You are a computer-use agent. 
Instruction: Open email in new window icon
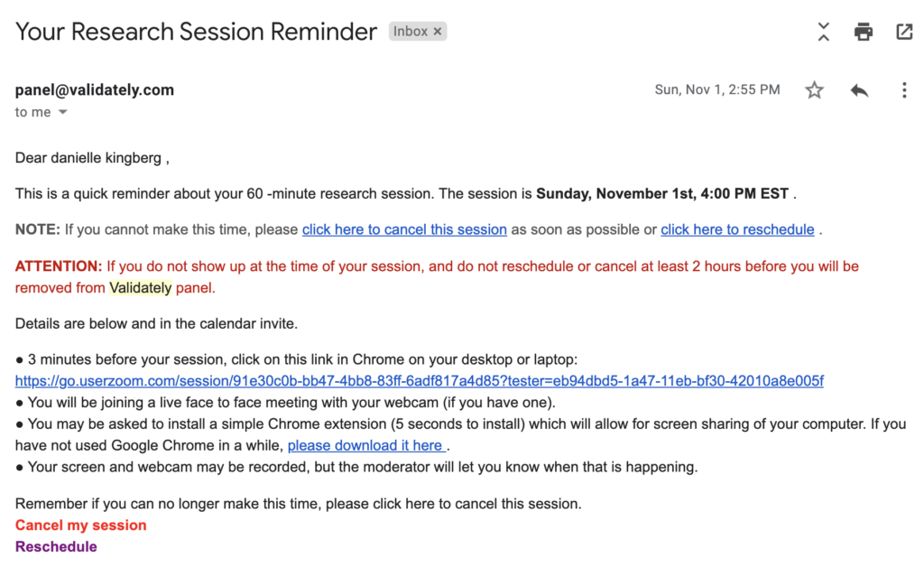pos(904,32)
